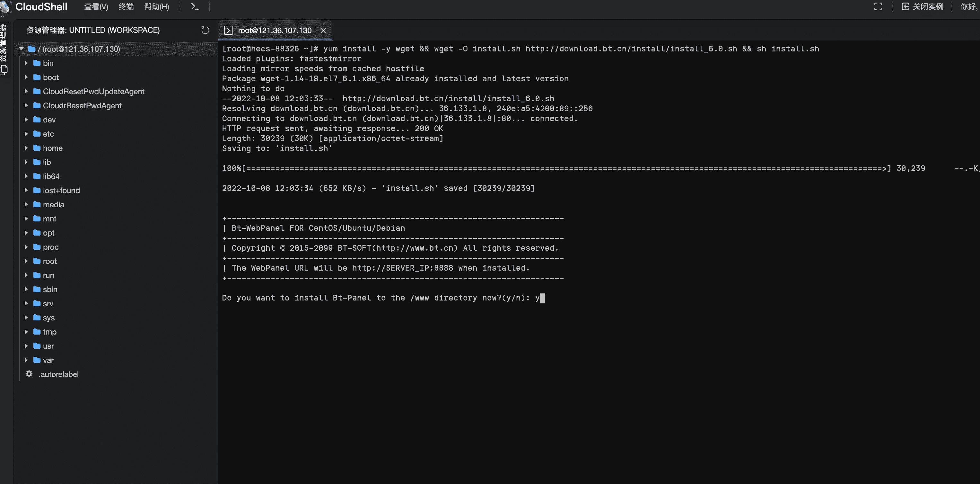Click the folder icon beside etc

(x=37, y=134)
